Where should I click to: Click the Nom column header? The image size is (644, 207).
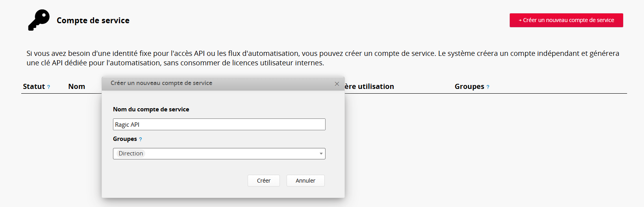76,87
